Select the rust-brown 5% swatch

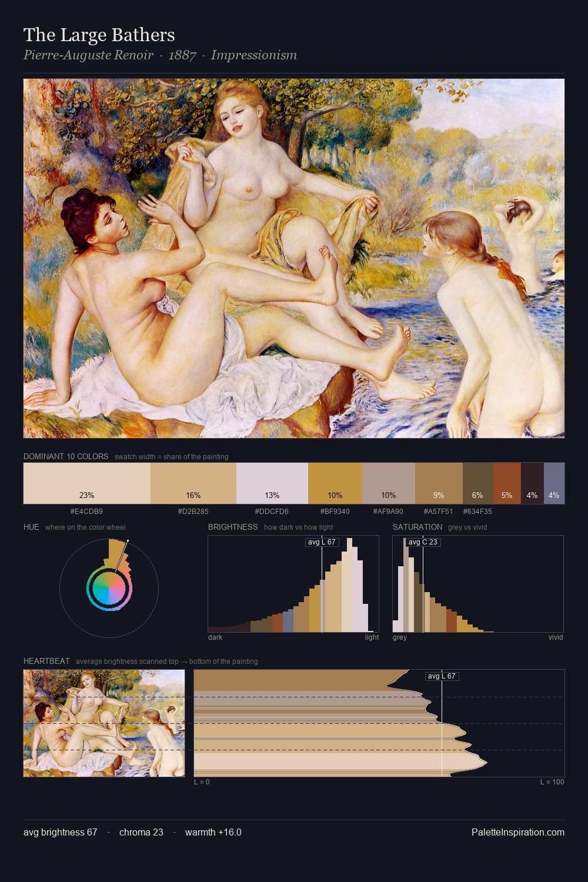[507, 483]
